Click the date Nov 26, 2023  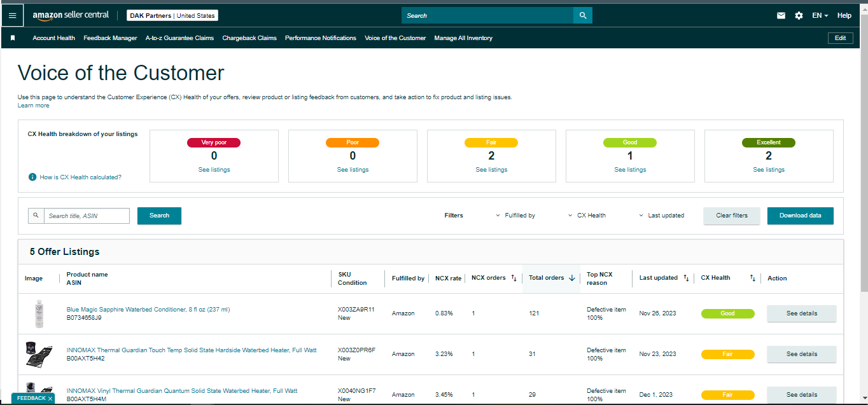(x=658, y=313)
